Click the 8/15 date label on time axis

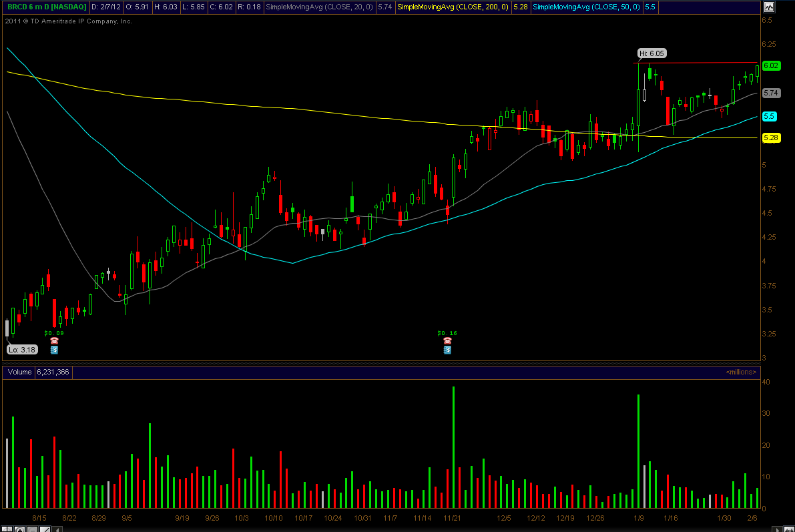(39, 518)
